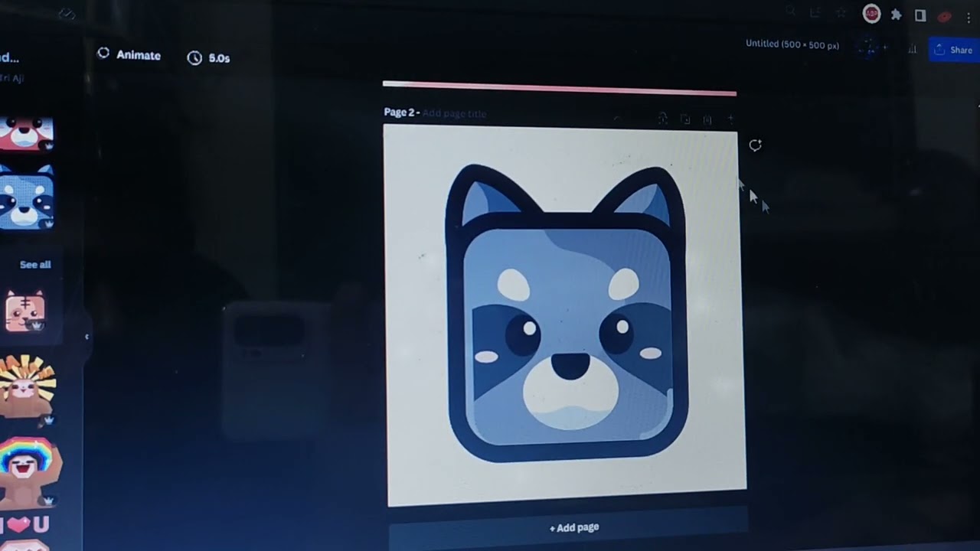
Task: Open the analytics bar chart icon
Action: point(912,49)
